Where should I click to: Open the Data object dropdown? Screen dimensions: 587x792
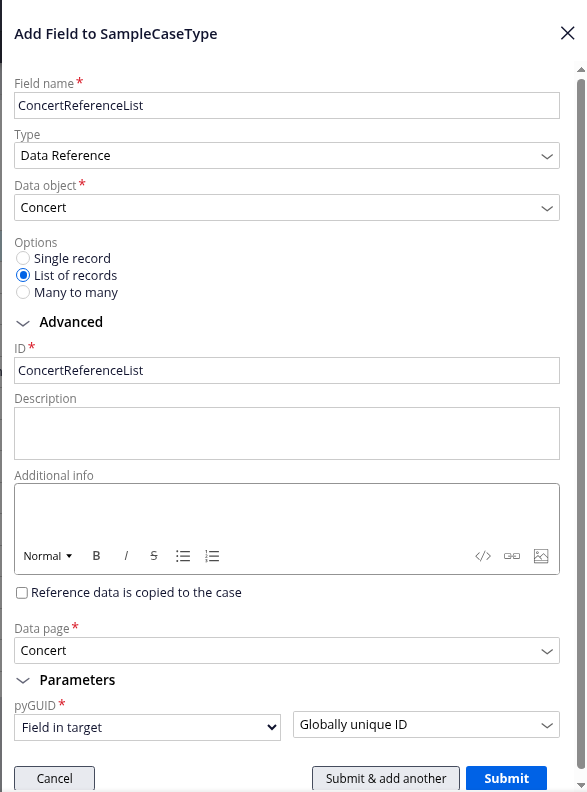point(287,208)
